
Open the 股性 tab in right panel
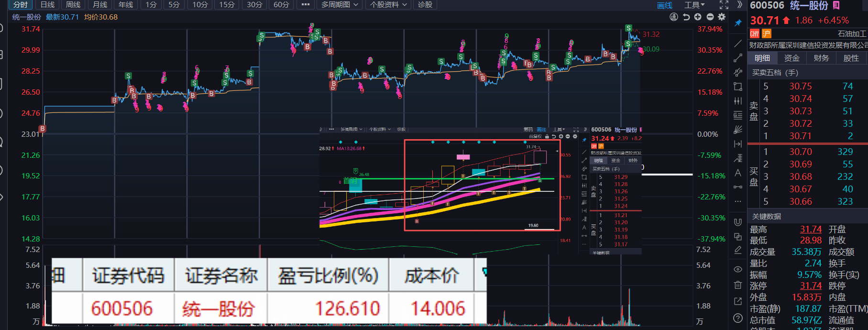851,58
